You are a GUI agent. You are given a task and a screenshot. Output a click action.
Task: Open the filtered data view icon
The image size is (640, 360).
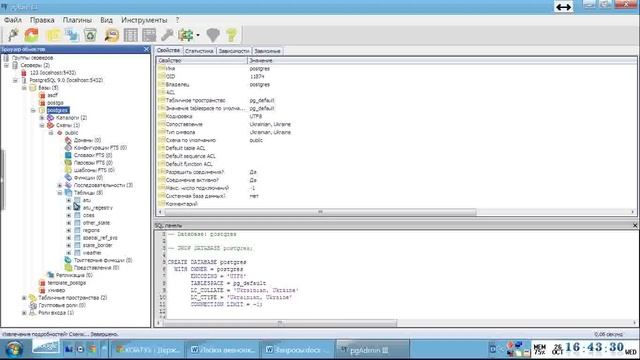point(149,35)
